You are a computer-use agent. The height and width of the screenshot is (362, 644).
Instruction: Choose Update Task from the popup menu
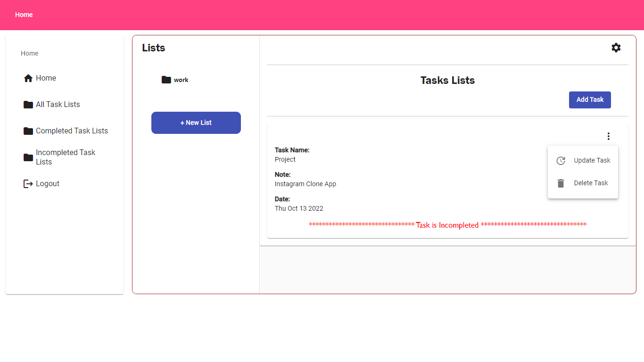[583, 160]
